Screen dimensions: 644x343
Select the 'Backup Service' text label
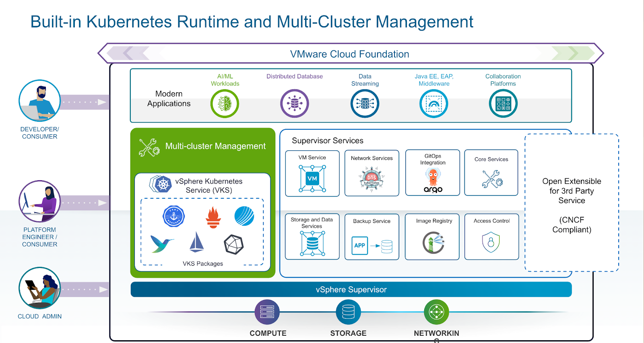point(372,221)
